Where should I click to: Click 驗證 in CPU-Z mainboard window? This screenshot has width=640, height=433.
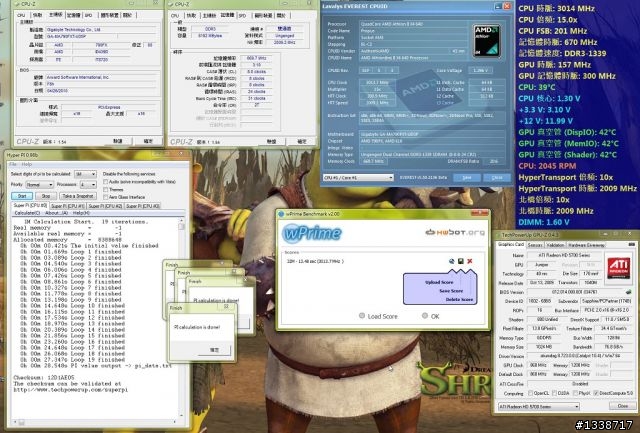(x=118, y=141)
